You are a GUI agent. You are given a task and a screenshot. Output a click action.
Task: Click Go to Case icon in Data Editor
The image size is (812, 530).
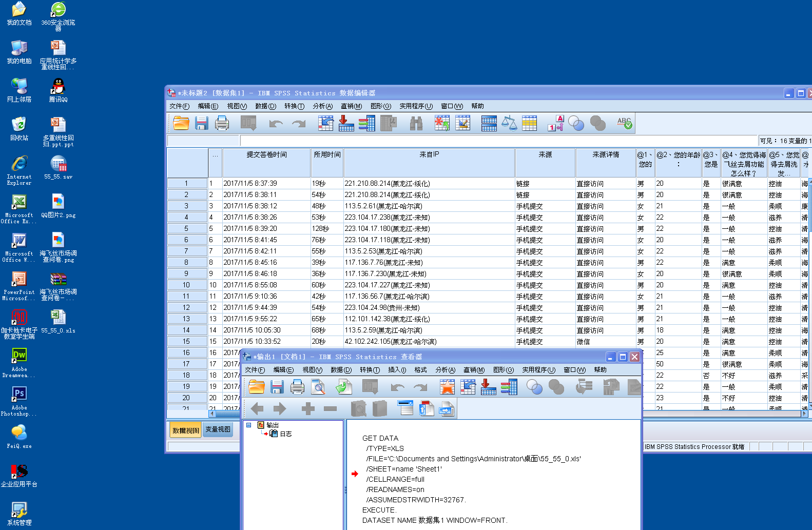pyautogui.click(x=325, y=123)
